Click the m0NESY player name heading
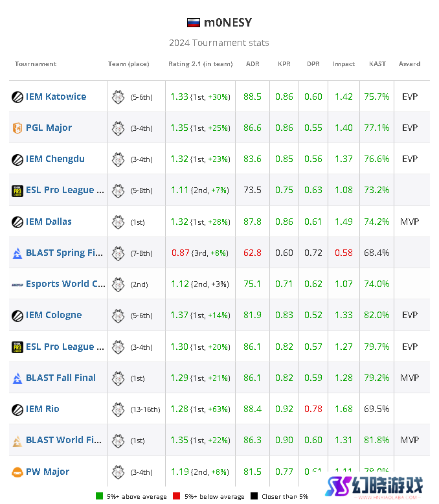Image resolution: width=439 pixels, height=504 pixels. [x=228, y=23]
